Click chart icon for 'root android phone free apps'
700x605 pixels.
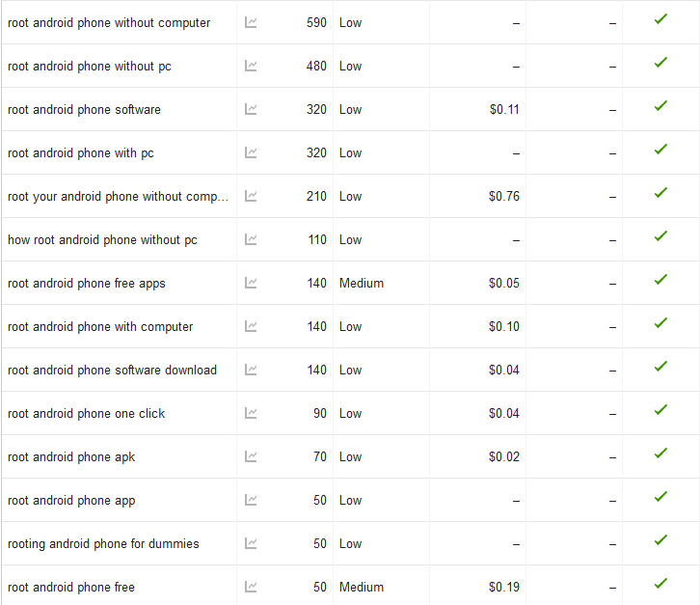pos(251,283)
